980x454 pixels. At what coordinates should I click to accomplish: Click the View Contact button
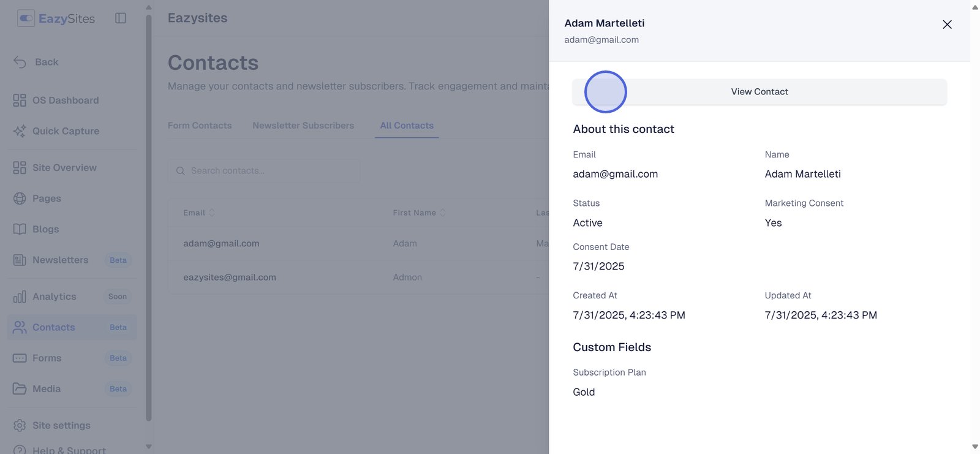(x=759, y=92)
